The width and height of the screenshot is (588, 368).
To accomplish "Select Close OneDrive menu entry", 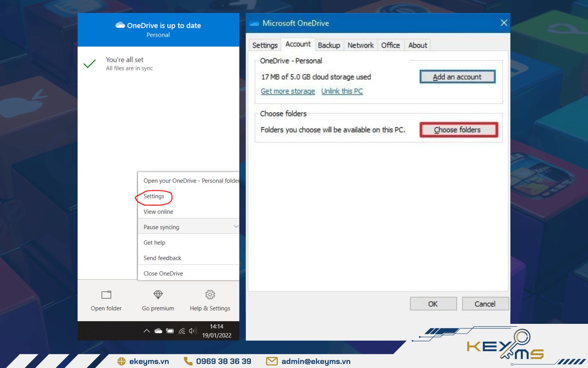I will click(x=163, y=273).
